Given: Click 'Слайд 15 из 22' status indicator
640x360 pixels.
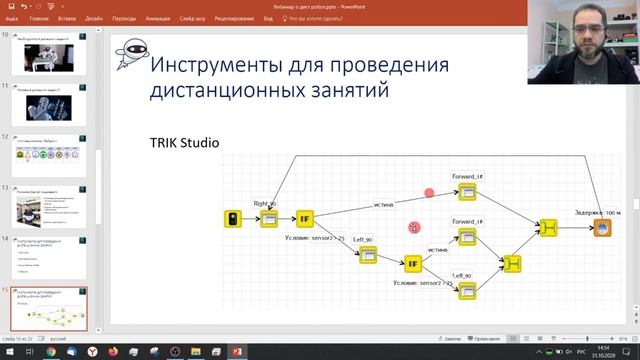Looking at the screenshot, I should point(17,339).
